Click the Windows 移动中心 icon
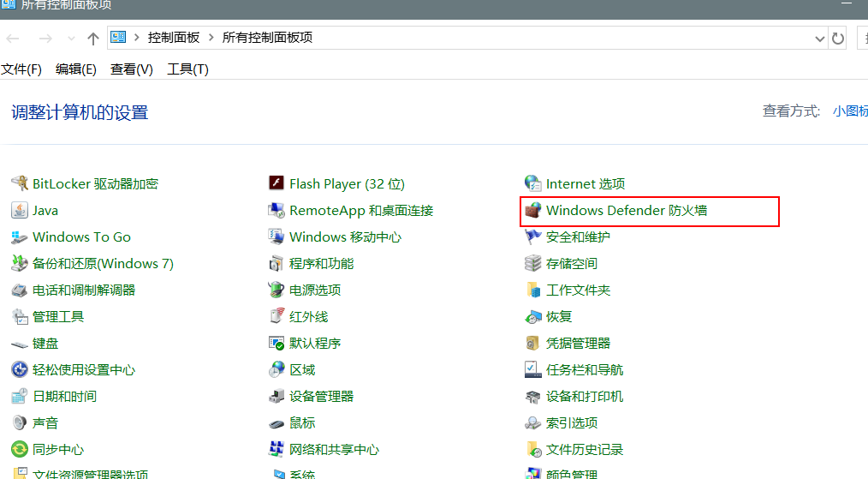Viewport: 868px width, 479px height. click(276, 237)
